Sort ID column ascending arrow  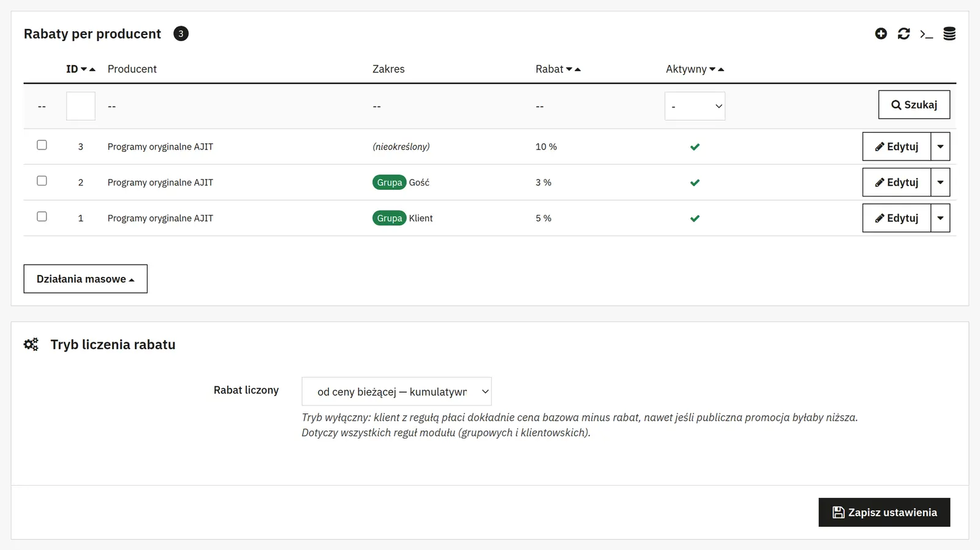92,69
